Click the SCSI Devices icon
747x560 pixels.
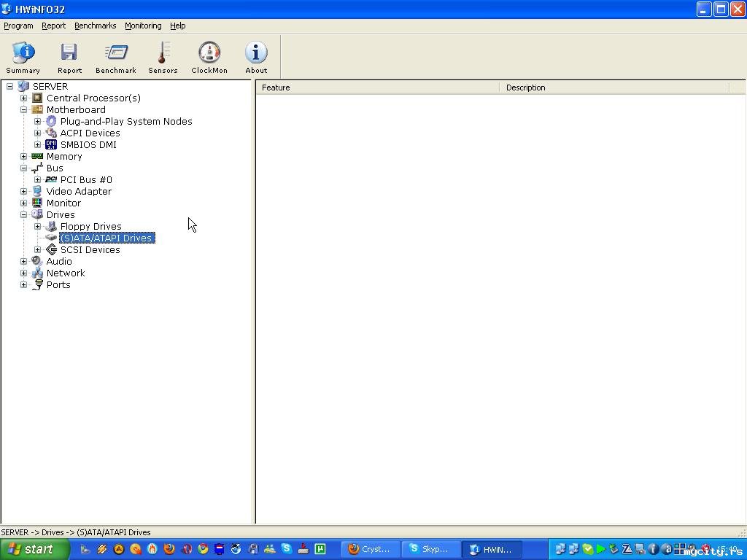[51, 249]
